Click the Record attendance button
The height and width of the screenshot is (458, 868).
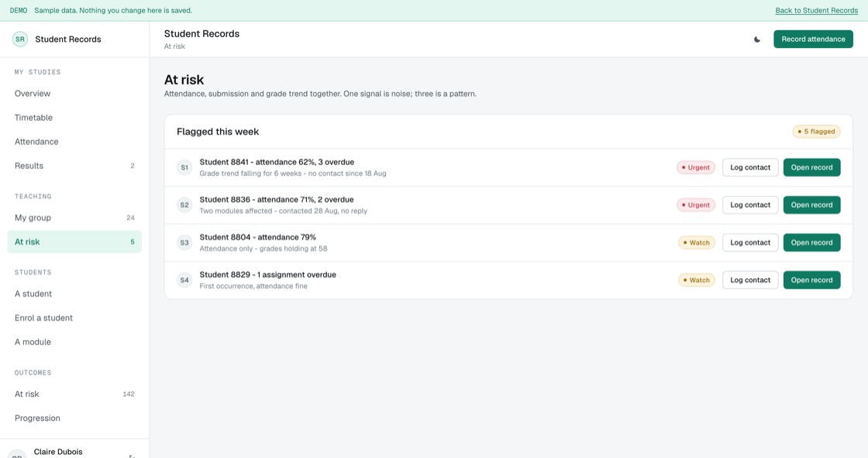coord(813,40)
